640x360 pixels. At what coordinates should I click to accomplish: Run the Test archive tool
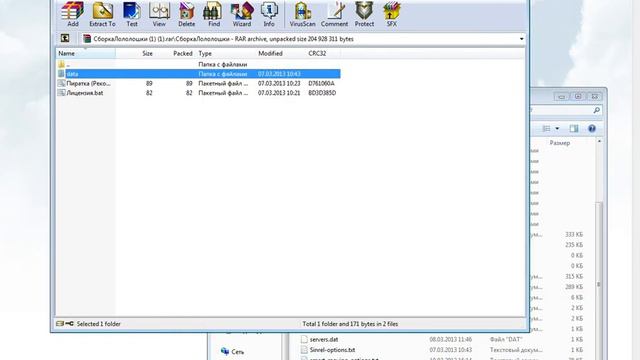pyautogui.click(x=132, y=14)
